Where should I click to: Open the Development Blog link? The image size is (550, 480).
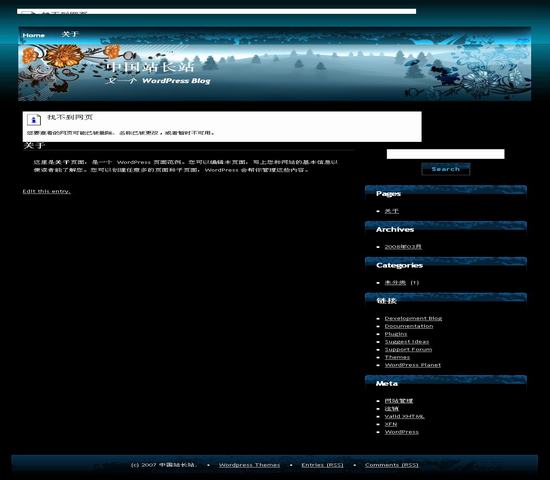[413, 318]
